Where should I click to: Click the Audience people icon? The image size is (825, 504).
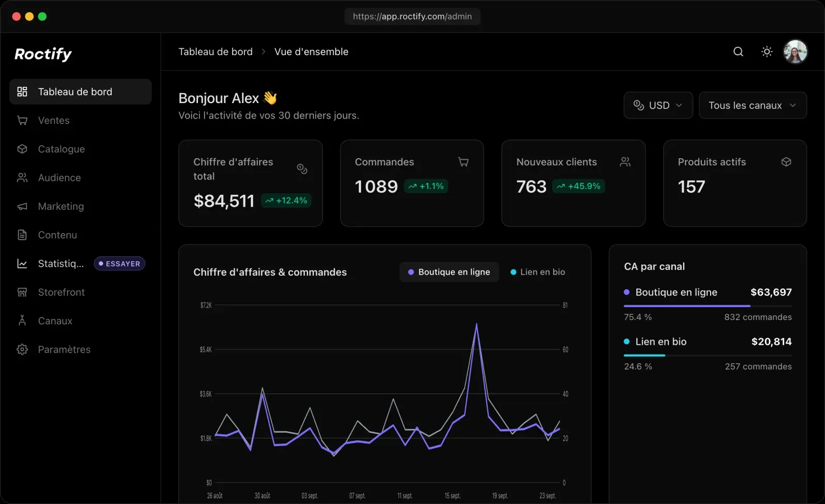pos(22,178)
